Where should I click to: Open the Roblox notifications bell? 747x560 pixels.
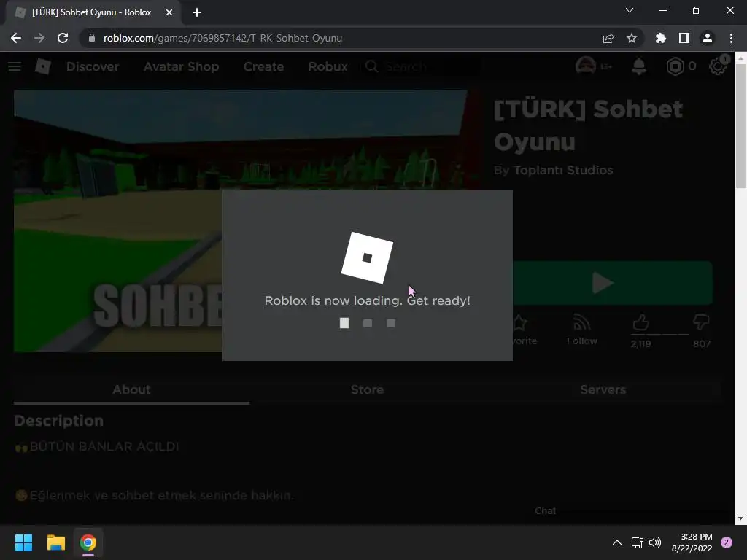639,66
